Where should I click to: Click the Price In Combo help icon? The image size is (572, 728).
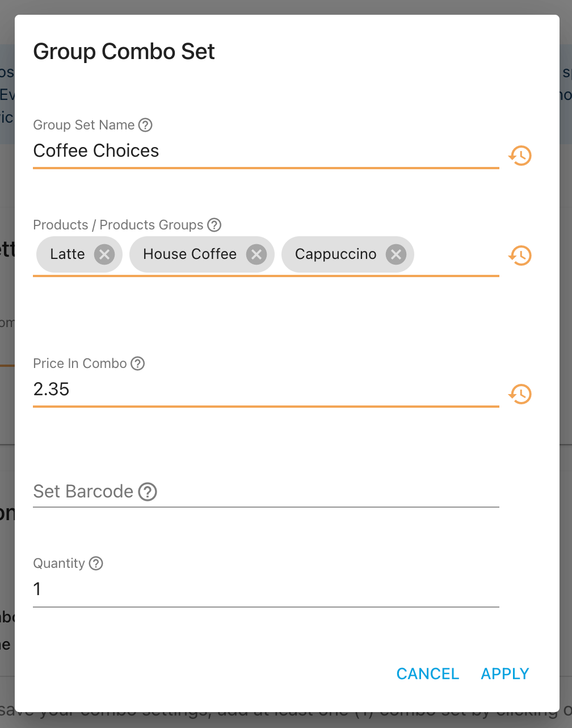point(138,363)
